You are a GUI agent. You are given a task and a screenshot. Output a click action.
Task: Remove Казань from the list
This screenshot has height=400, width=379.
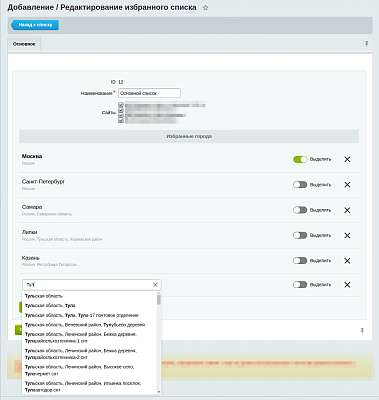(x=347, y=261)
